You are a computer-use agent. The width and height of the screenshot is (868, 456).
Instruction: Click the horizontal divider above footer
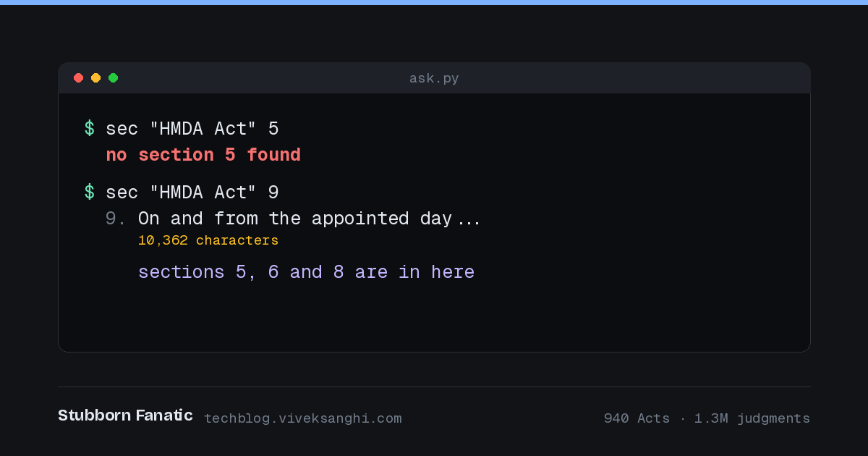pyautogui.click(x=434, y=387)
